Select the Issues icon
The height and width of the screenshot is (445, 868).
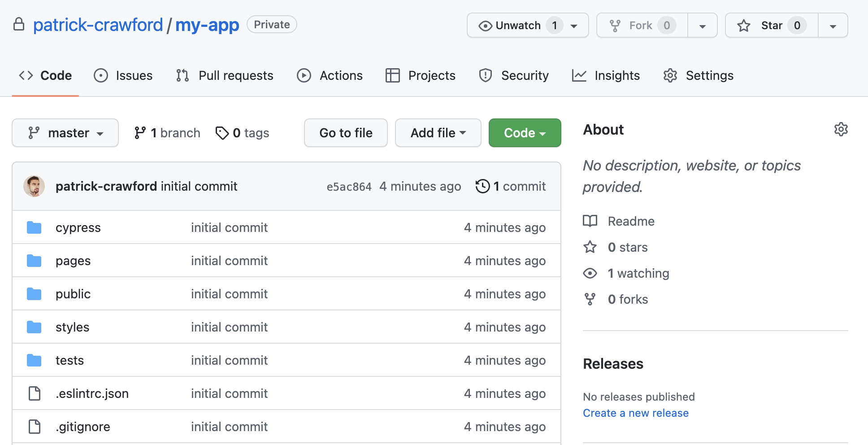100,75
